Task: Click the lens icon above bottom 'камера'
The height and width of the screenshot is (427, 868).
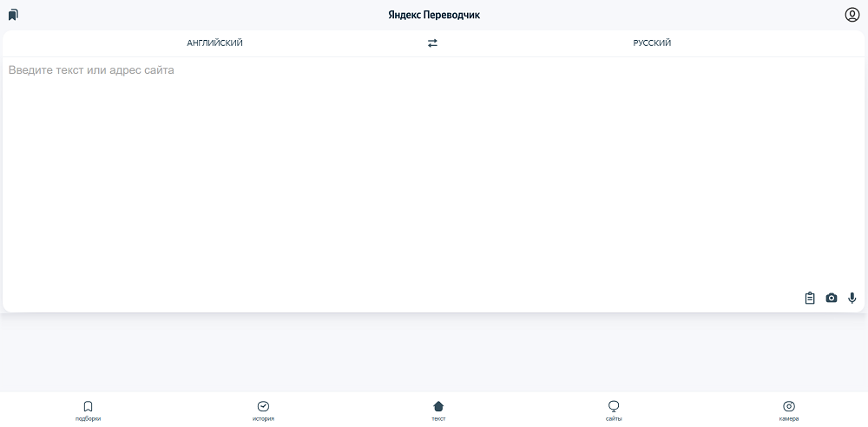Action: (x=789, y=406)
